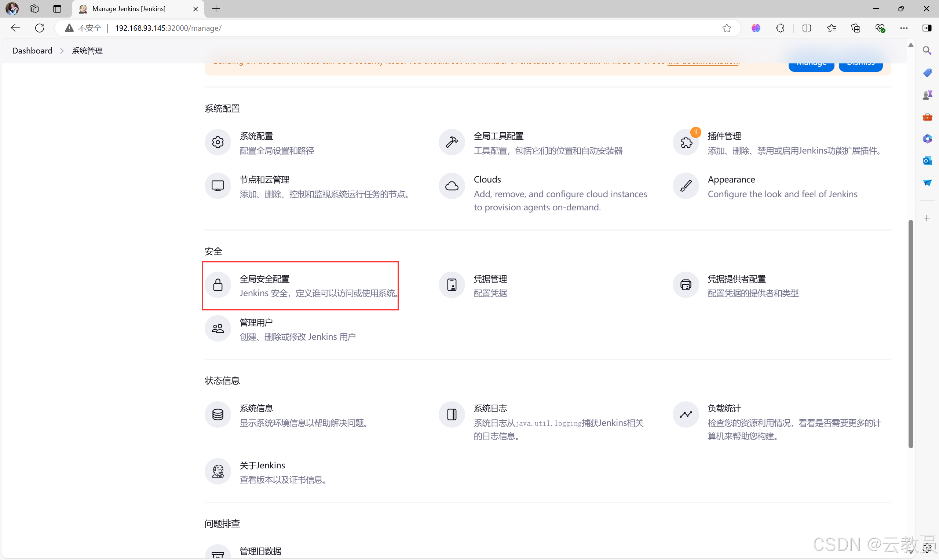Open favorites list icon
Image resolution: width=939 pixels, height=560 pixels.
[831, 28]
